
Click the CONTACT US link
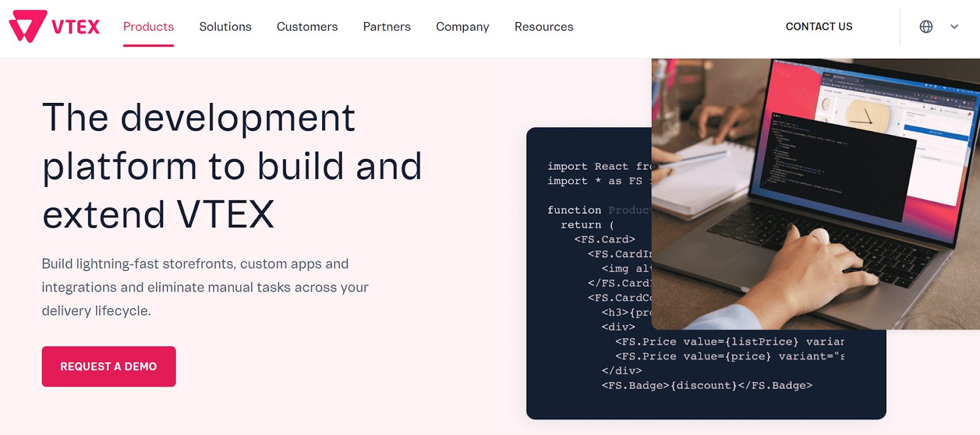click(x=819, y=26)
